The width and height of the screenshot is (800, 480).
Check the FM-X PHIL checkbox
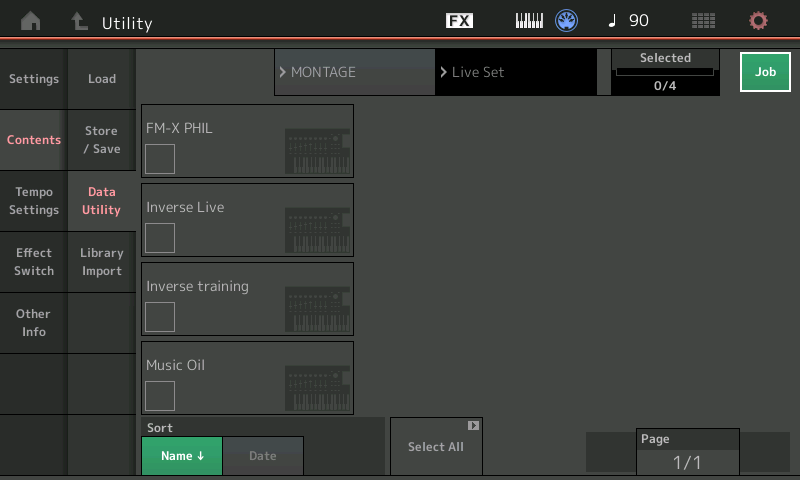pyautogui.click(x=160, y=159)
